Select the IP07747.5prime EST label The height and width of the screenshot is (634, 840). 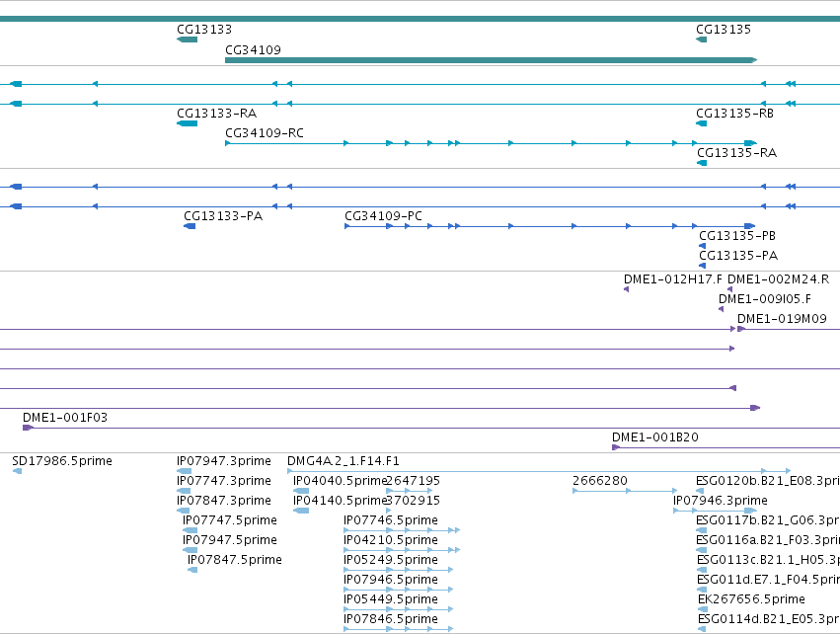[230, 520]
